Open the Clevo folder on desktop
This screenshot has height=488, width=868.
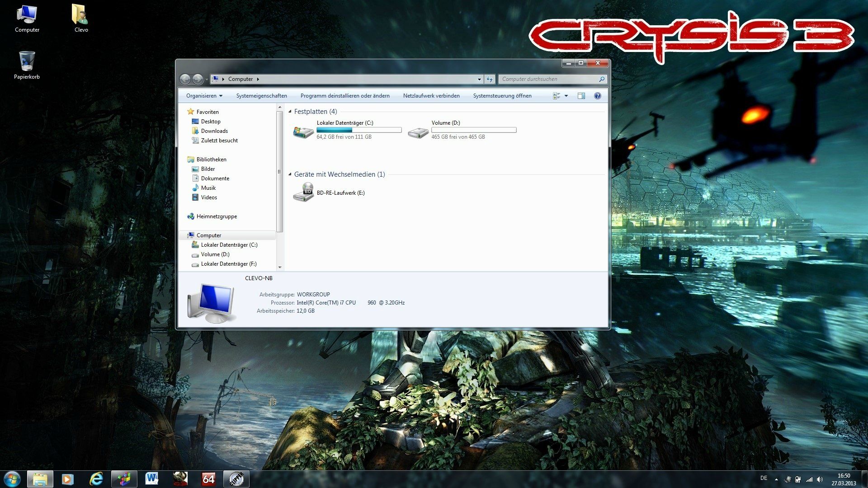click(x=81, y=19)
